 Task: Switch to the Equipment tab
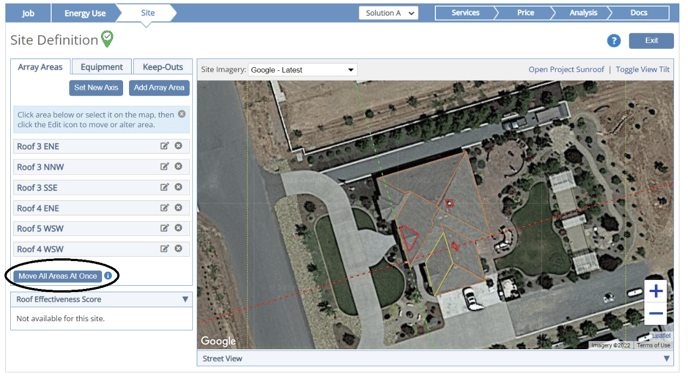[102, 67]
